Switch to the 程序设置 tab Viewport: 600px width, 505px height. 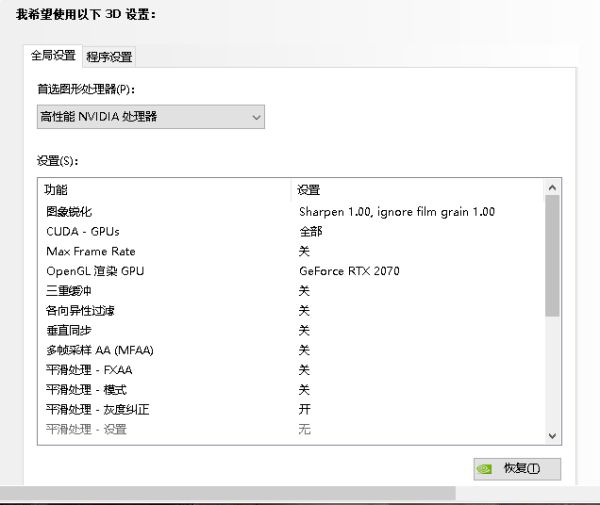[x=109, y=57]
